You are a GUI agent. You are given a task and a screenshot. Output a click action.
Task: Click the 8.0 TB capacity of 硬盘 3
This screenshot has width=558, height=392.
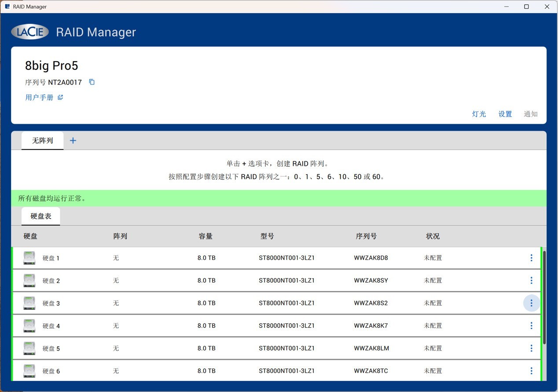pos(206,303)
